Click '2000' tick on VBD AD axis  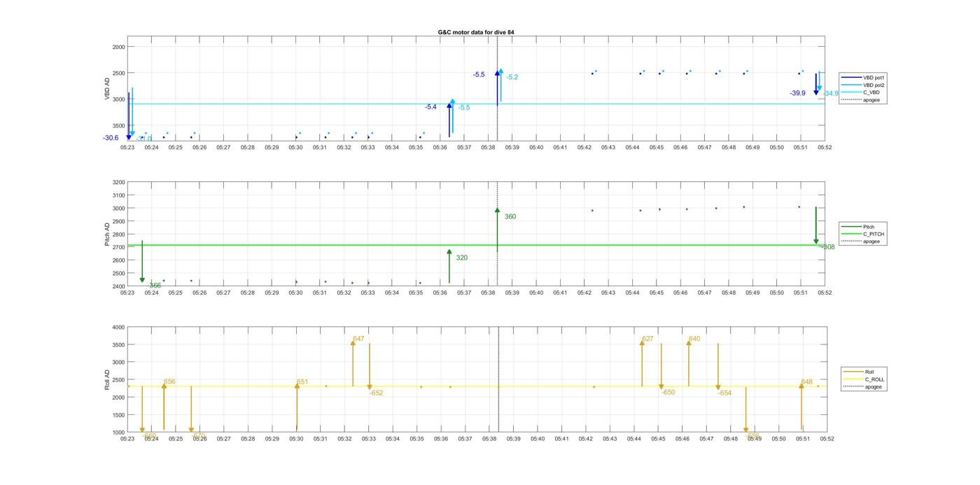[x=118, y=47]
